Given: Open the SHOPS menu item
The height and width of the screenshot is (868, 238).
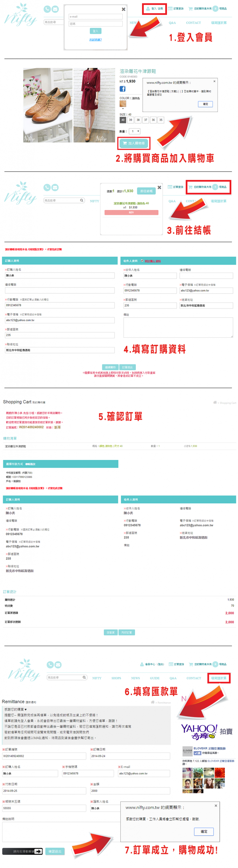Looking at the screenshot, I should (116, 678).
